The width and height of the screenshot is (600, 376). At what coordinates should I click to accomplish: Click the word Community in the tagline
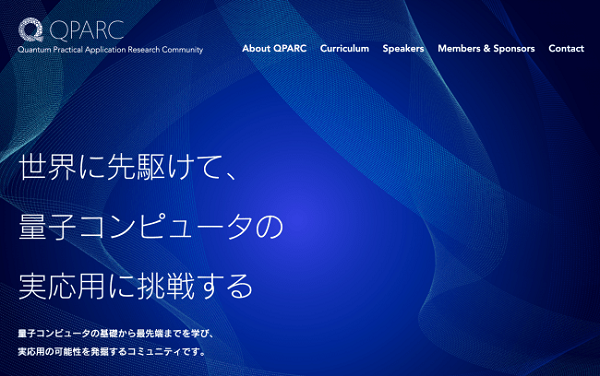click(182, 50)
